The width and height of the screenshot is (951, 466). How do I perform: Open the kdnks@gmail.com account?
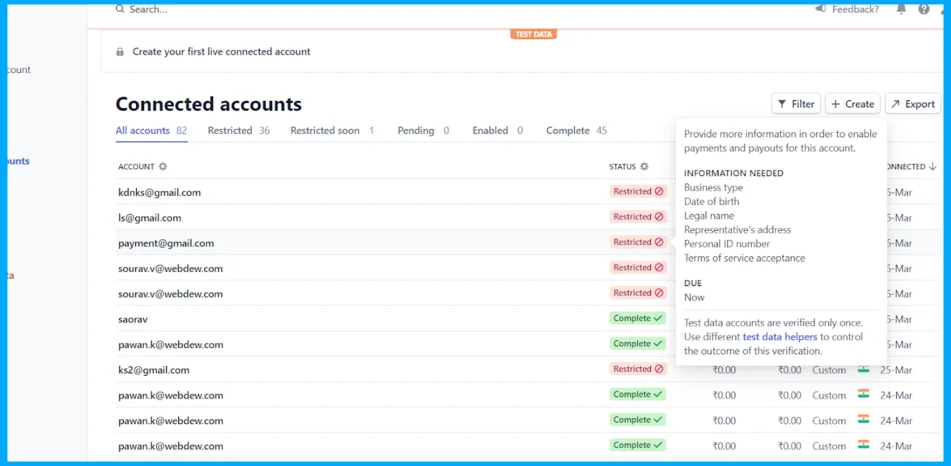pos(160,192)
